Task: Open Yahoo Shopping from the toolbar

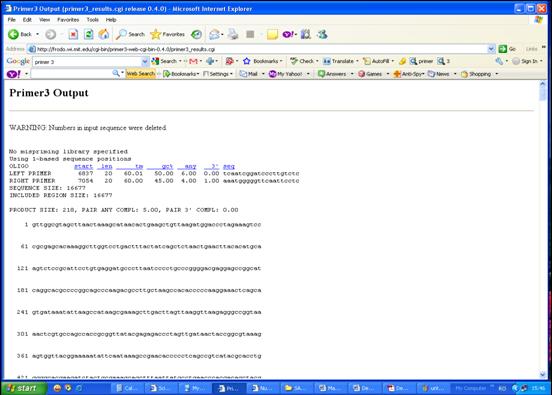Action: click(476, 74)
